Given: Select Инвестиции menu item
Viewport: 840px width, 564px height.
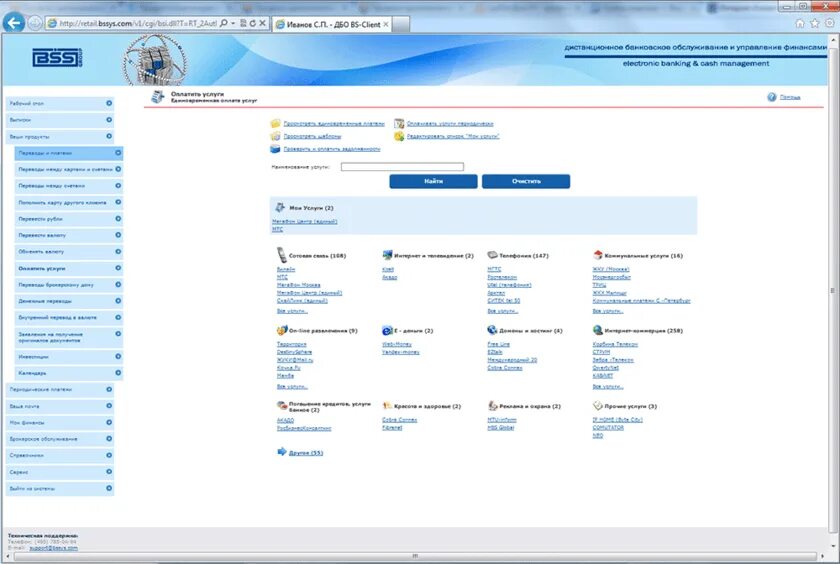Looking at the screenshot, I should pos(69,356).
